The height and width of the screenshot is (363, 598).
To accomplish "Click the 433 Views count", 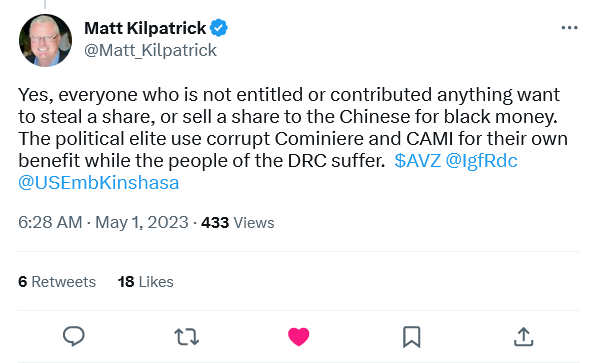I will click(238, 223).
